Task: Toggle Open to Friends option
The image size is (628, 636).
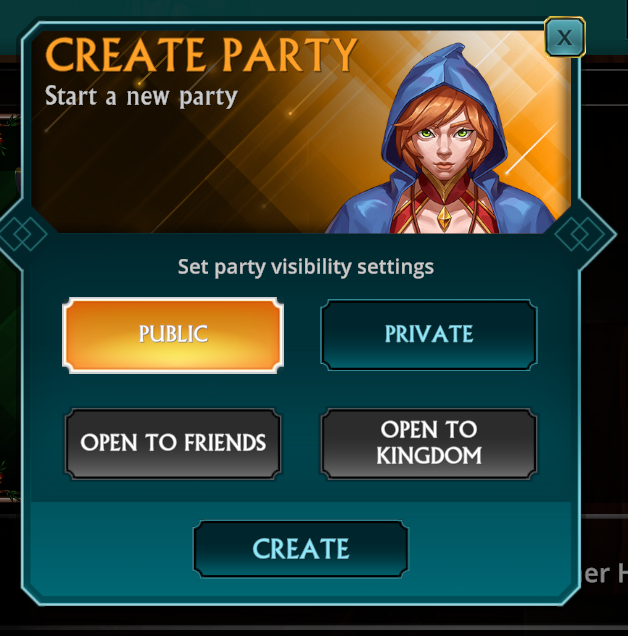Action: [173, 444]
